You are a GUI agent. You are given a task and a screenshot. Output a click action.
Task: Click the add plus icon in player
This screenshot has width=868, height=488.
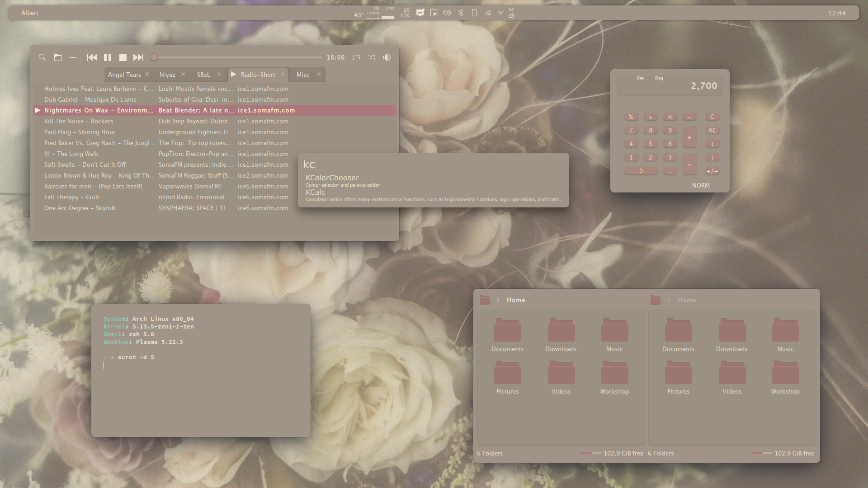point(73,57)
